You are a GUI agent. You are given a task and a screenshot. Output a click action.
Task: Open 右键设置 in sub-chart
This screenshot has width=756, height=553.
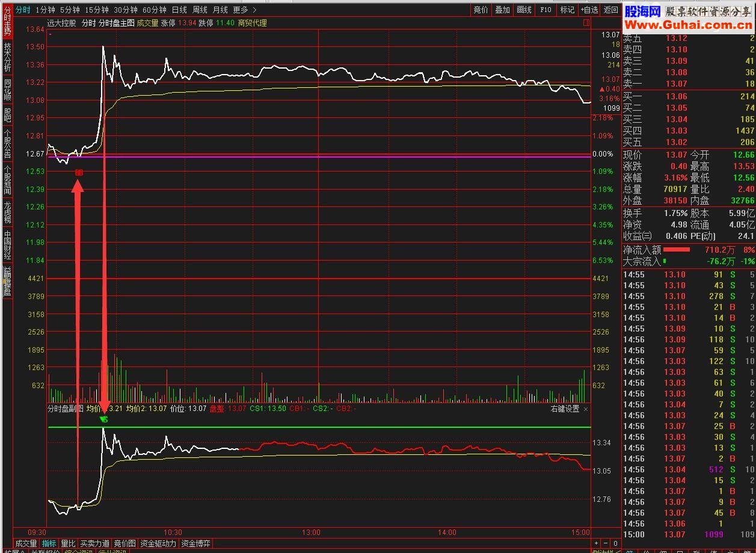(x=565, y=409)
